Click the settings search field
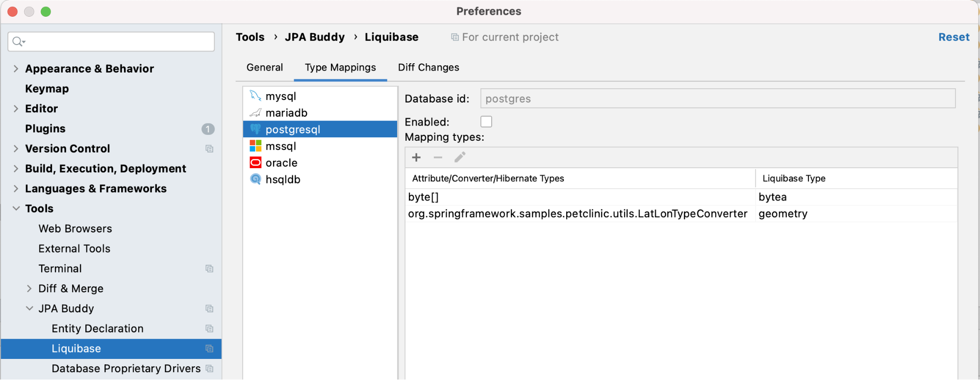Image resolution: width=980 pixels, height=380 pixels. pos(111,42)
